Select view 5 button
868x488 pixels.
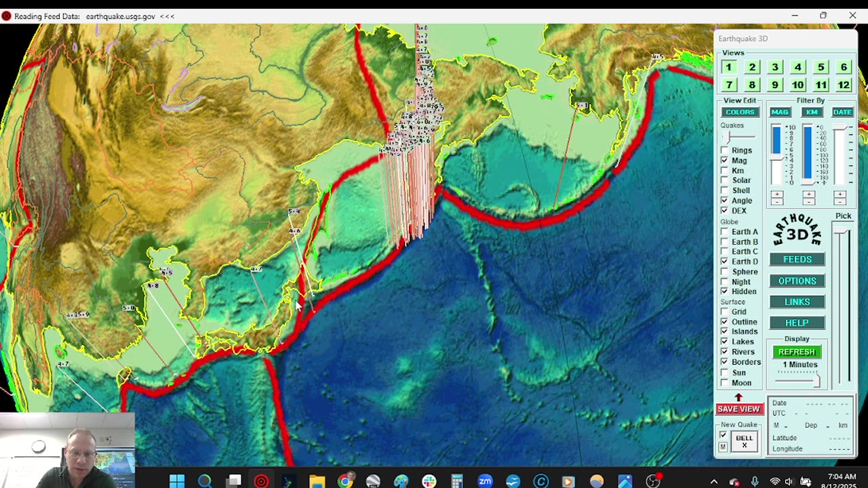(821, 67)
